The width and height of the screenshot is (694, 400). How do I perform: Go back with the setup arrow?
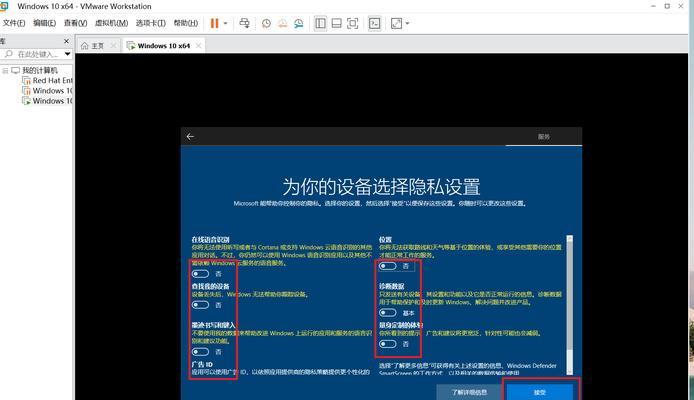point(190,137)
